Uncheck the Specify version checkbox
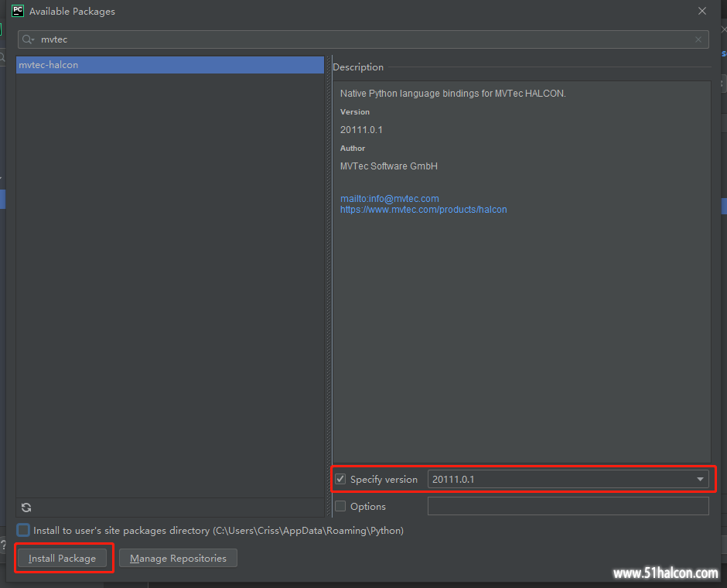The height and width of the screenshot is (588, 727). point(340,479)
